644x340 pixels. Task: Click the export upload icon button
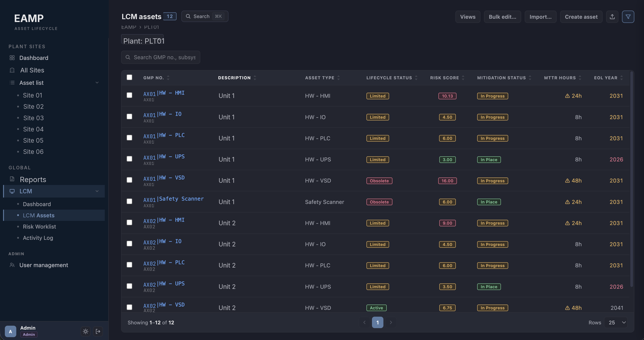click(612, 17)
